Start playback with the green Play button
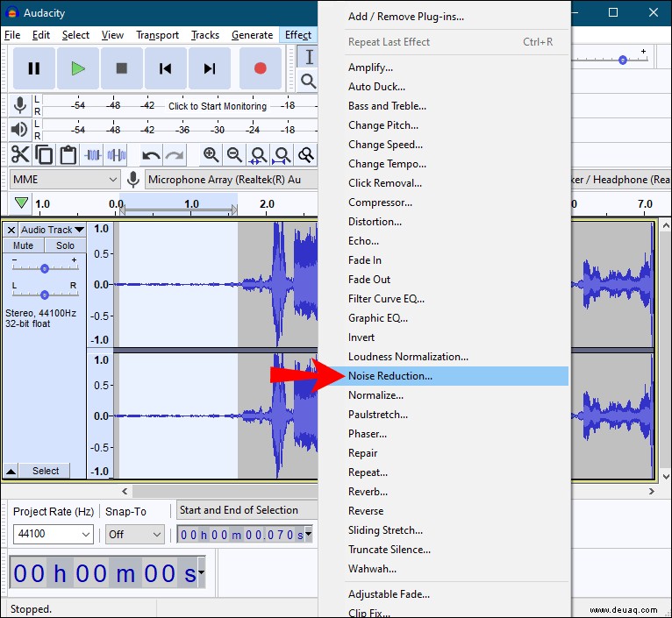 78,68
